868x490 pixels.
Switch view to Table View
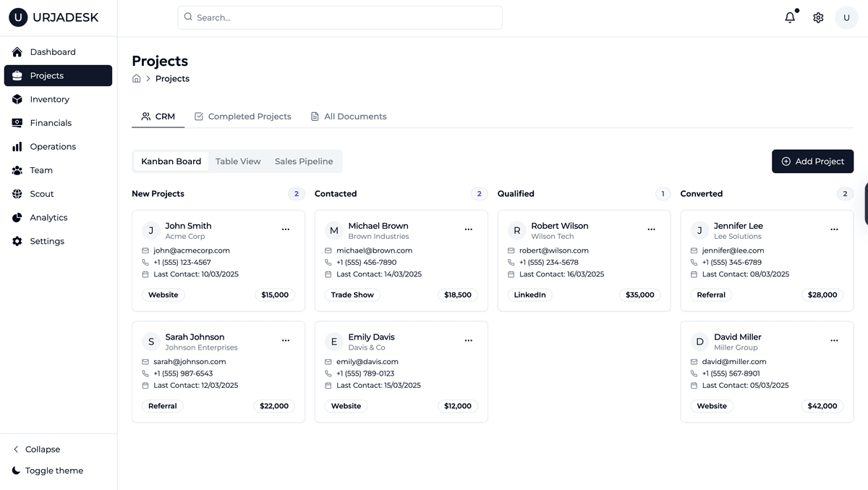[238, 161]
